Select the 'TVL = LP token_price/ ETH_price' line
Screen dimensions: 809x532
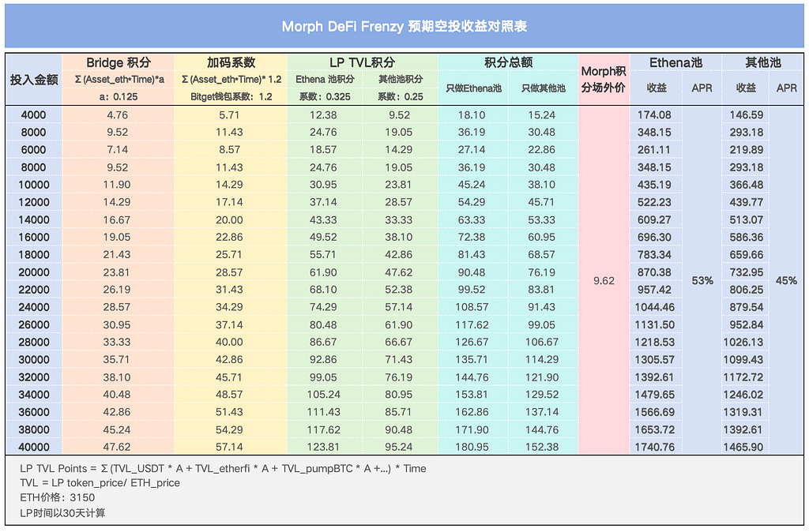coord(100,483)
